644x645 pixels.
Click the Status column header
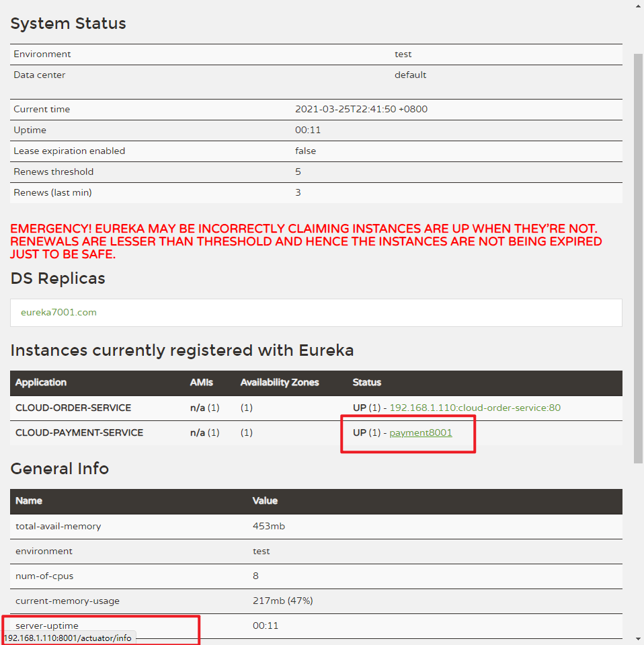[x=367, y=383]
